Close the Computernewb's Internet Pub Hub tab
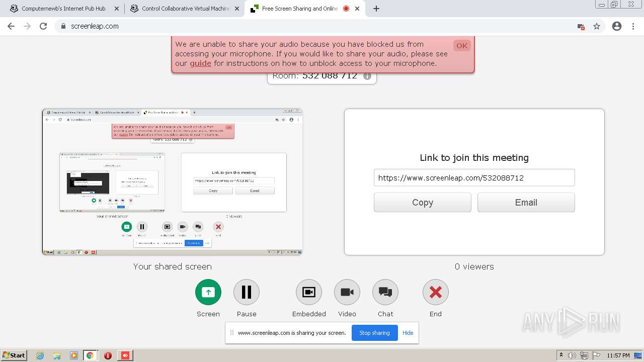Viewport: 644px width, 362px height. (x=117, y=9)
